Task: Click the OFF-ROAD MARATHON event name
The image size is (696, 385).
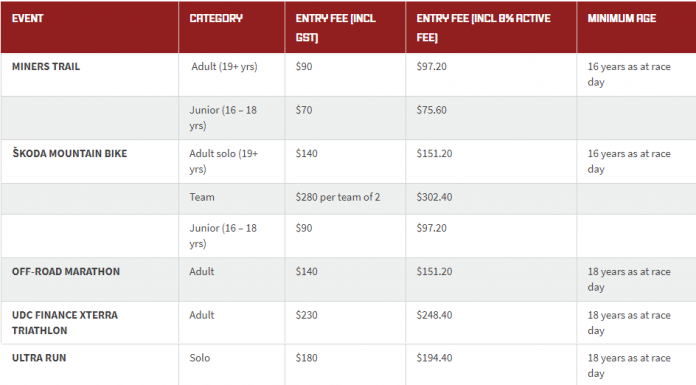Action: pyautogui.click(x=66, y=272)
